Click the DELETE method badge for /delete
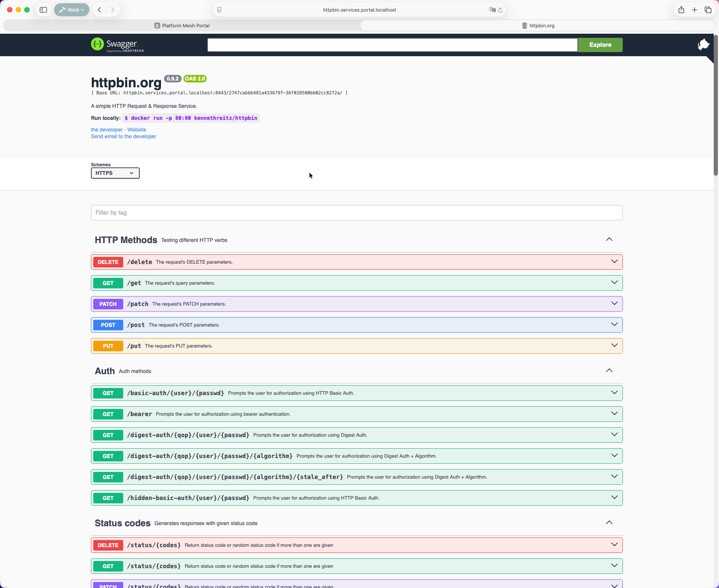 108,262
